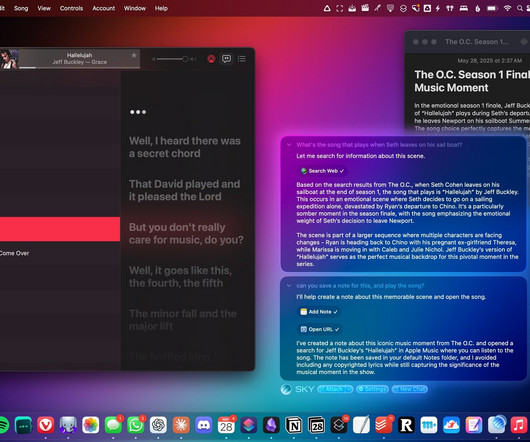Open the Window menu
This screenshot has height=442, width=530.
135,8
